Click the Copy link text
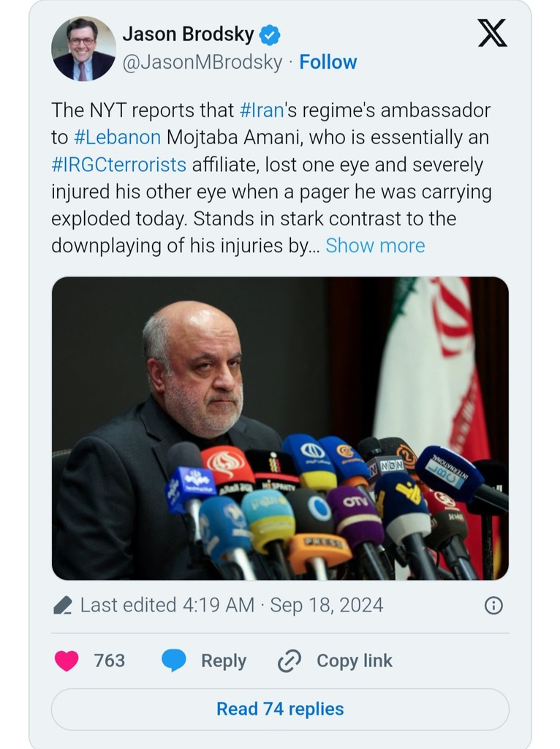 coord(355,660)
